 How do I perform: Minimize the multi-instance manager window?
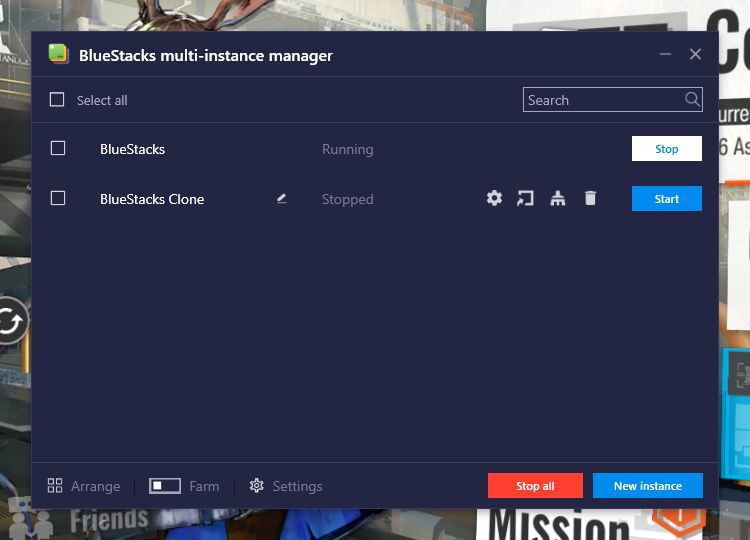click(665, 54)
